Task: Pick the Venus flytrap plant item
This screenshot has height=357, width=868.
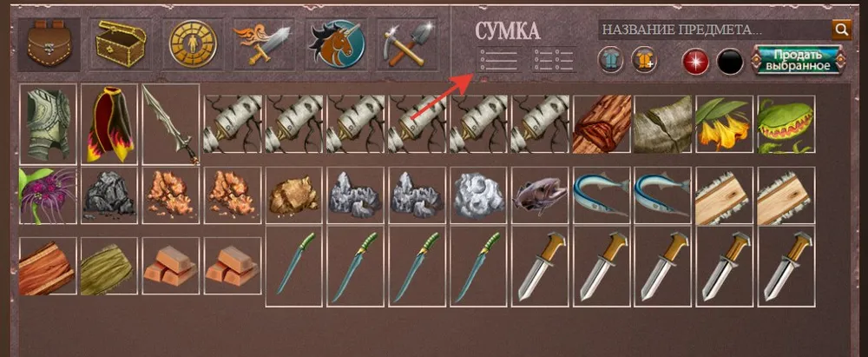Action: point(786,124)
